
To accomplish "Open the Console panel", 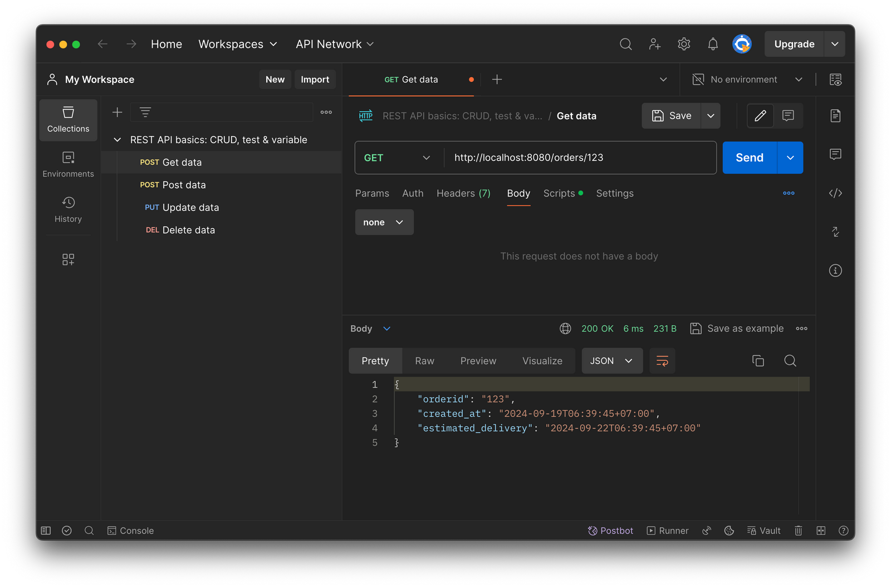I will 130,530.
